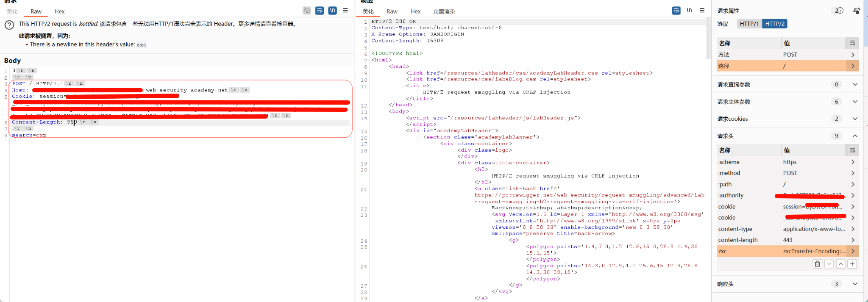Select the zxc header name cell
This screenshot has height=302, width=868.
tap(749, 251)
